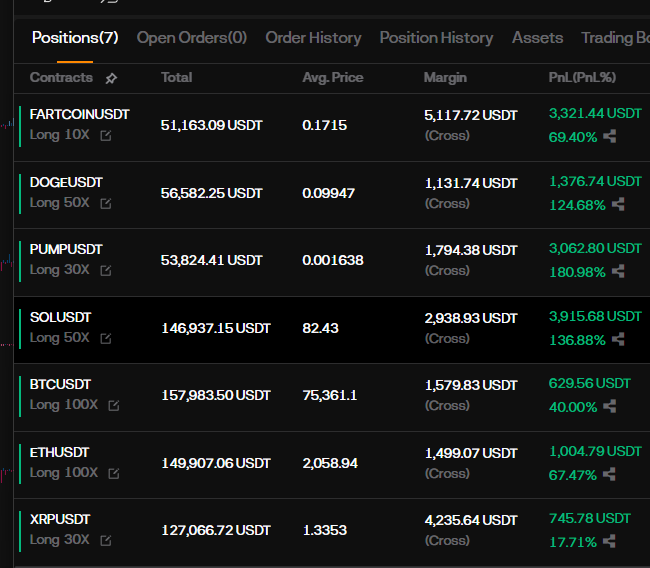Click the 0.1715 average price

pos(325,125)
